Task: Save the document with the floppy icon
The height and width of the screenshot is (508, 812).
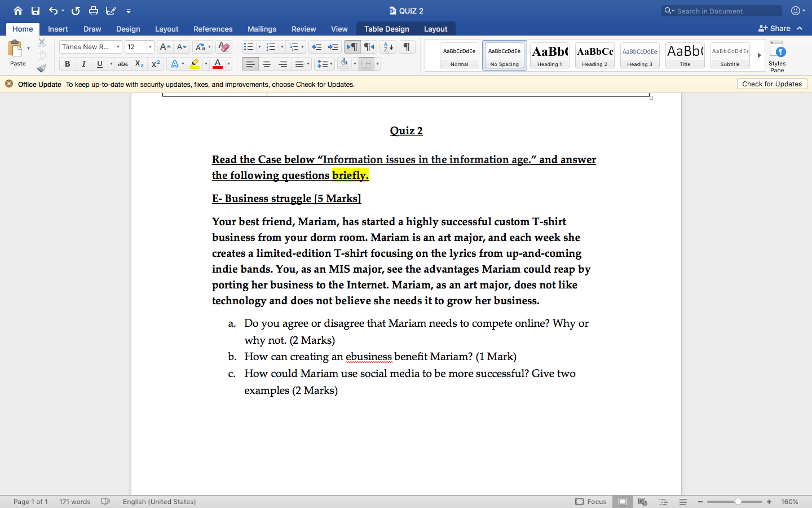Action: (x=36, y=11)
